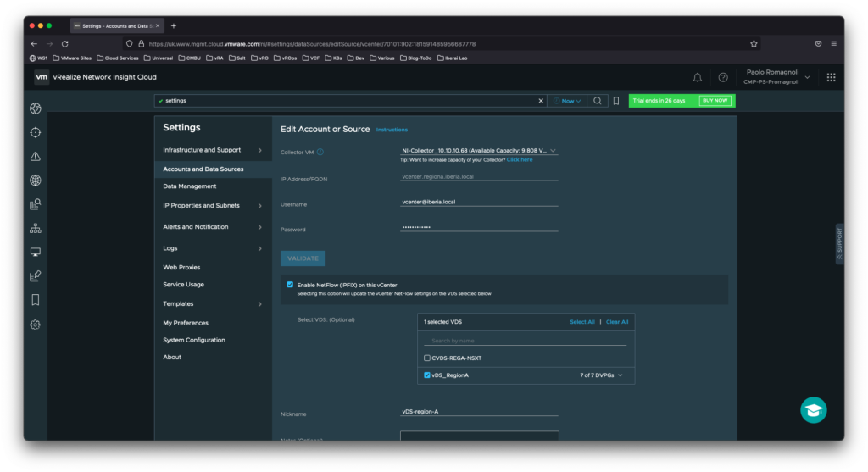Screen dimensions: 868x472
Task: Click the crosshair target sidebar icon
Action: click(36, 132)
